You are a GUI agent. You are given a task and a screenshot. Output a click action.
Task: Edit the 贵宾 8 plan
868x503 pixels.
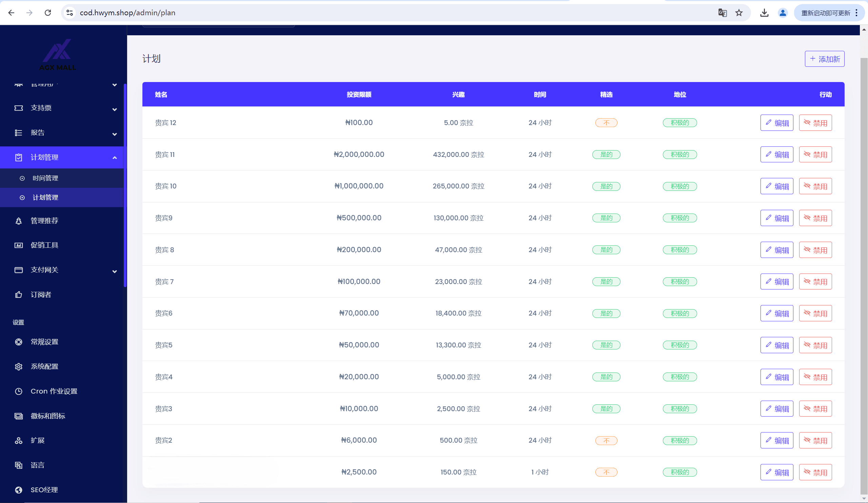pyautogui.click(x=776, y=250)
